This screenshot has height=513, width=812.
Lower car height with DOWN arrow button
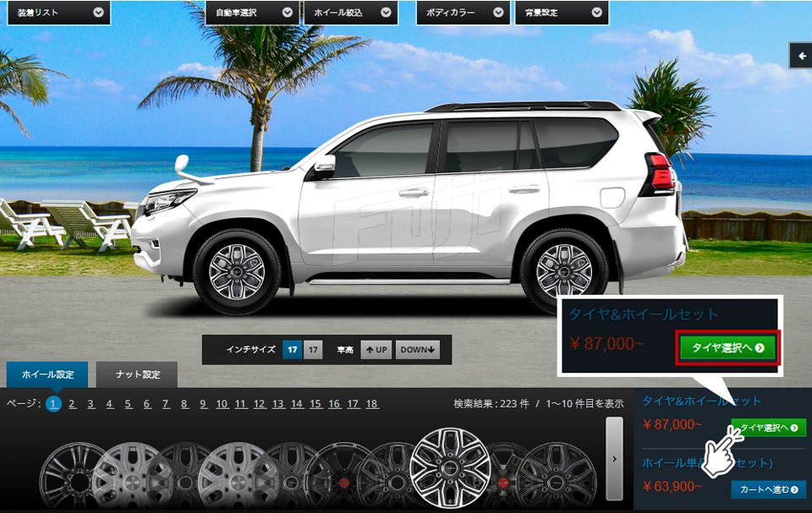[417, 349]
